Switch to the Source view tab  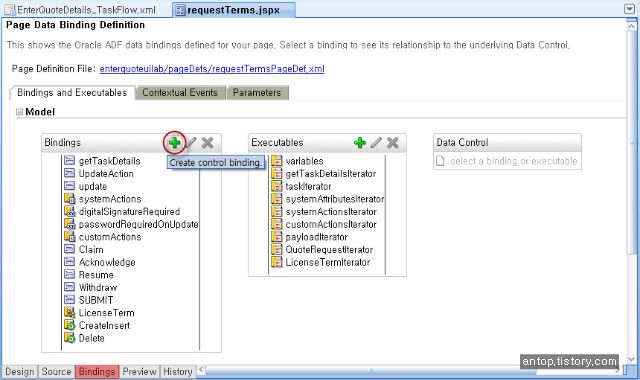[x=56, y=371]
